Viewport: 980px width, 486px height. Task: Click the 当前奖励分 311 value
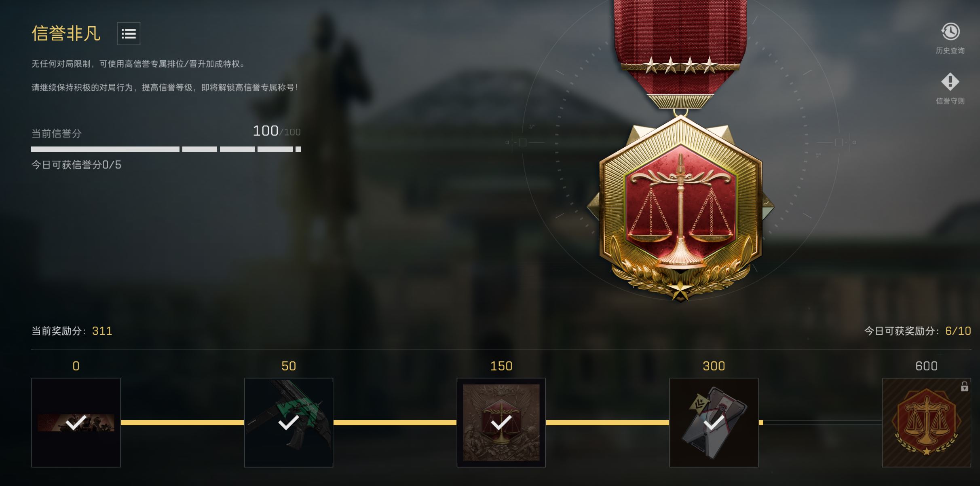click(102, 331)
